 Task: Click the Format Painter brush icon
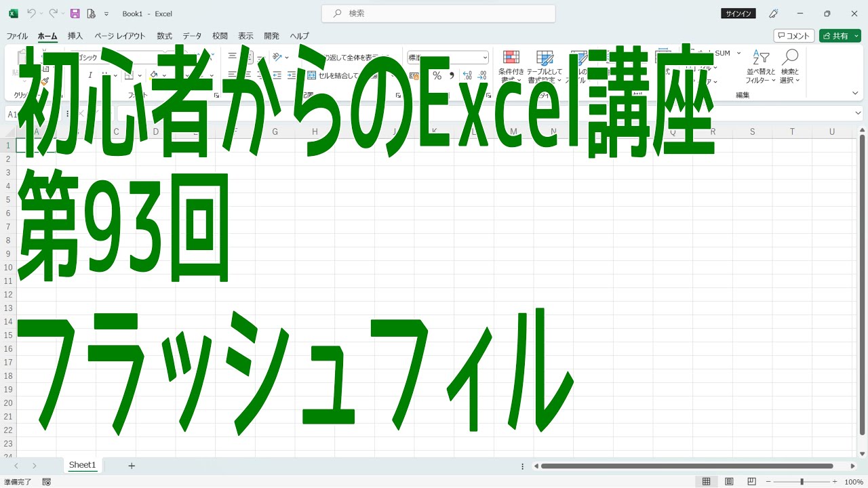tap(45, 81)
